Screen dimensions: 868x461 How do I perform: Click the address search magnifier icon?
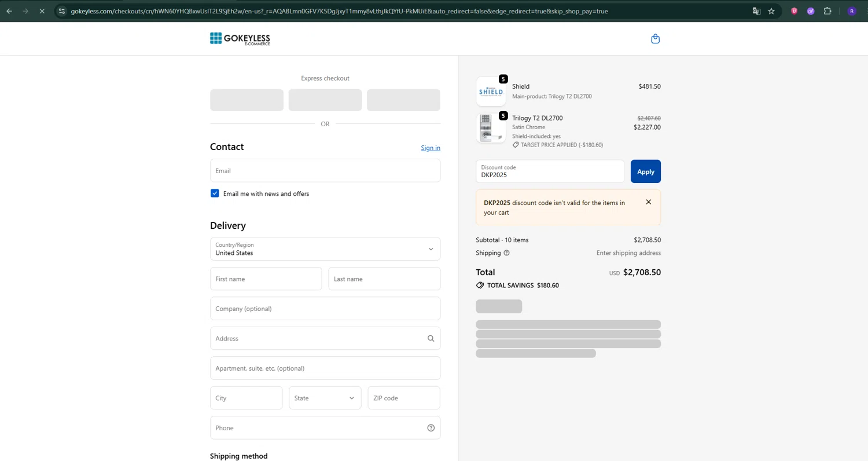(431, 338)
